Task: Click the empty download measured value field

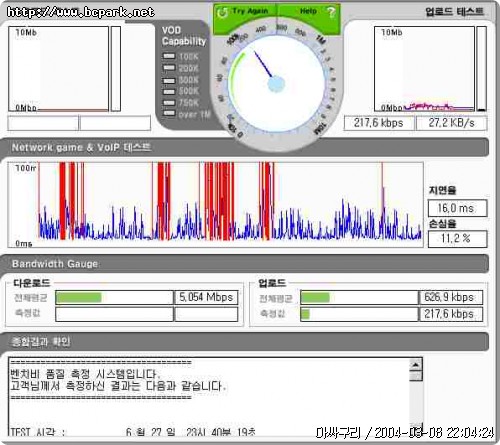Action: [206, 314]
